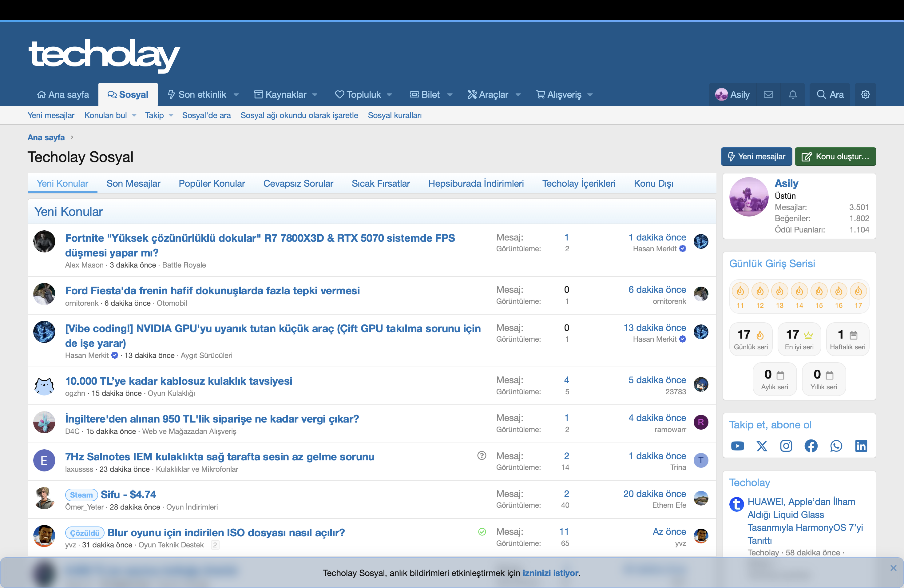Expand the Topluluk dropdown arrow
Viewport: 904px width, 588px height.
[x=389, y=95]
